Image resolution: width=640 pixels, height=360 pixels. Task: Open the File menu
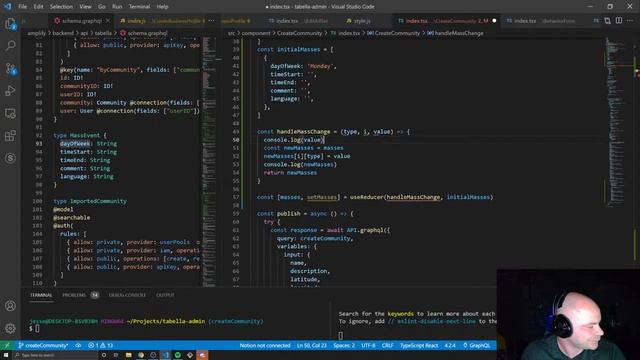(22, 7)
